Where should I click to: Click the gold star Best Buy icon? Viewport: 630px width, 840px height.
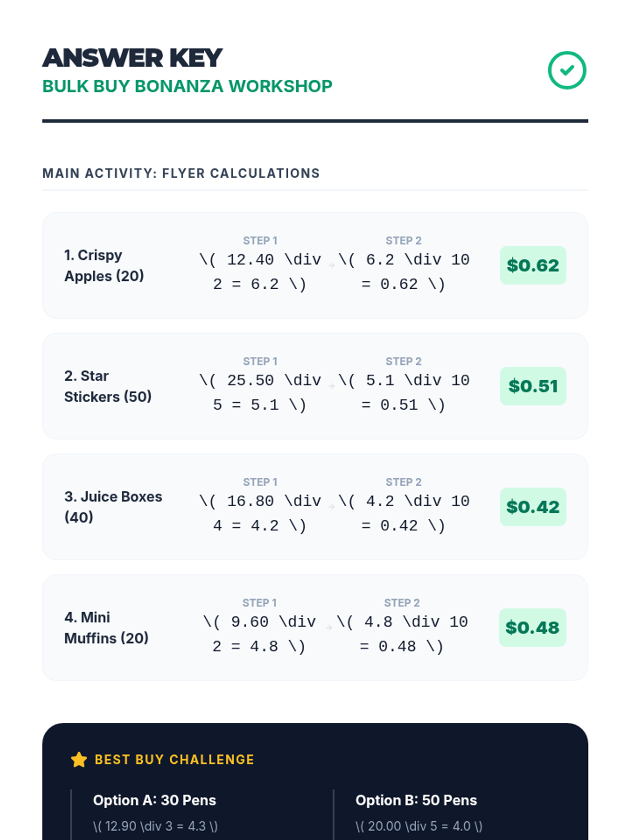click(79, 760)
